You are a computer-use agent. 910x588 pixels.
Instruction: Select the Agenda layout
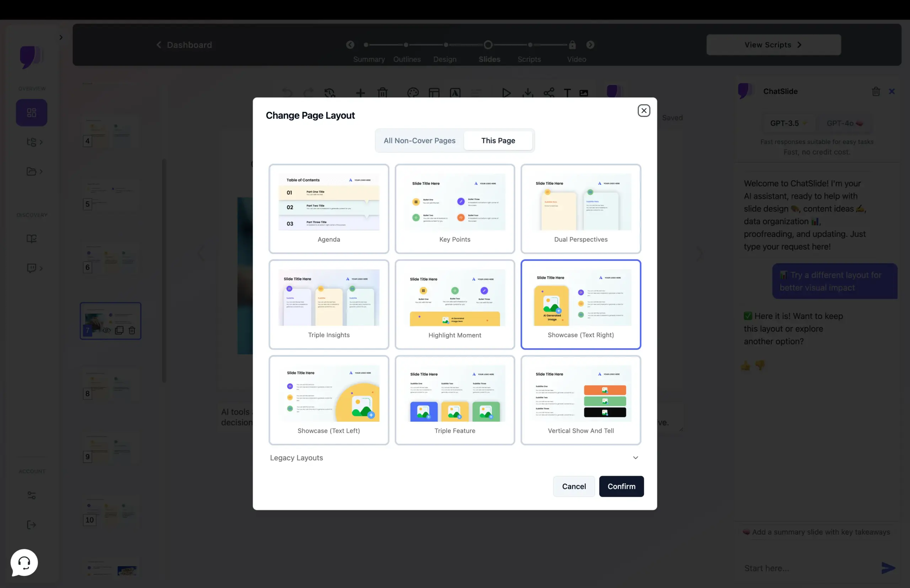click(x=328, y=209)
